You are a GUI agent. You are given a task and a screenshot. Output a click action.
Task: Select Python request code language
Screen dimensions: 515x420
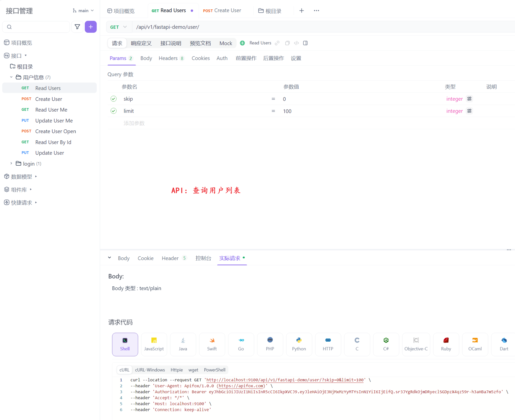299,344
